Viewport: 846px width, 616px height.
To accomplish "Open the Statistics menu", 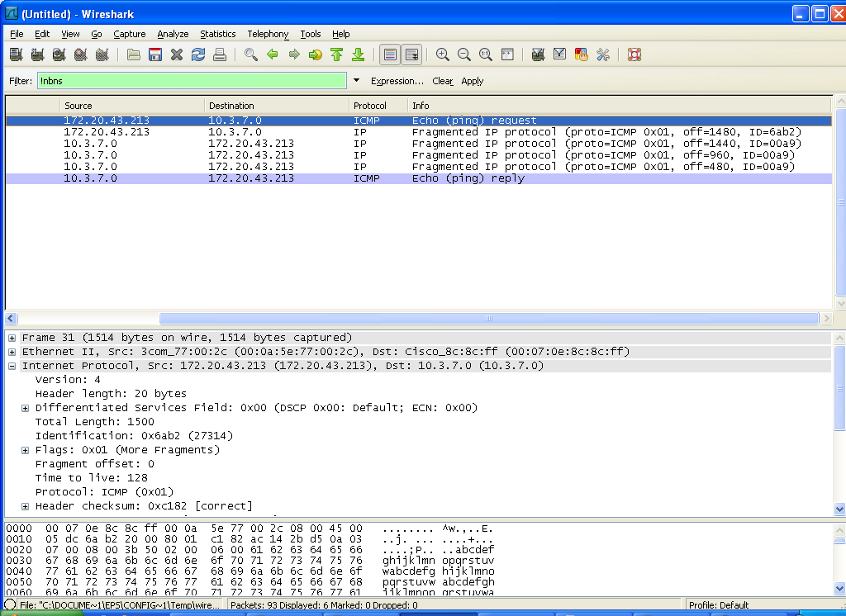I will click(x=218, y=34).
